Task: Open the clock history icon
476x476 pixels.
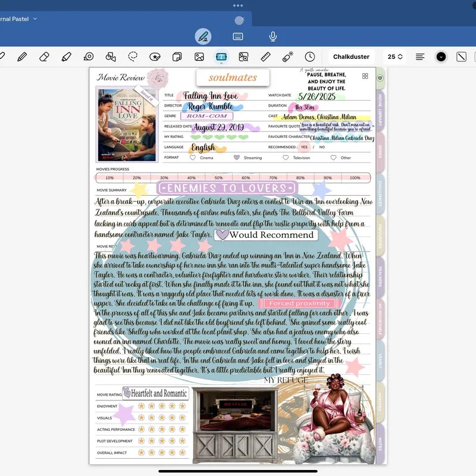Action: 309,57
